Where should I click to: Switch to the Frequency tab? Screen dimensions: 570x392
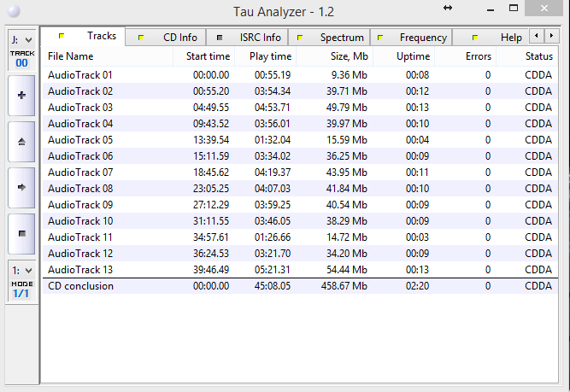pyautogui.click(x=411, y=38)
